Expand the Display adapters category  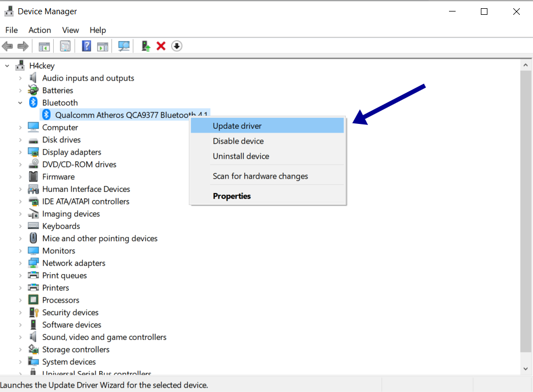point(20,152)
